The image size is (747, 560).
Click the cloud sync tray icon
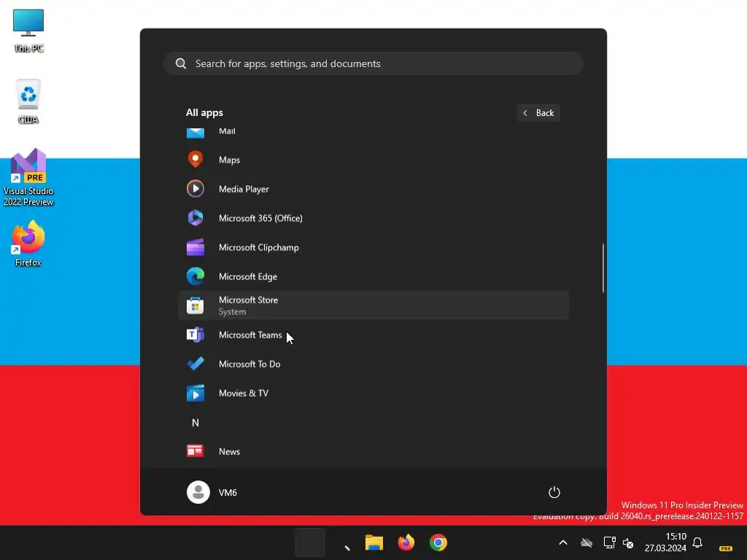point(587,542)
